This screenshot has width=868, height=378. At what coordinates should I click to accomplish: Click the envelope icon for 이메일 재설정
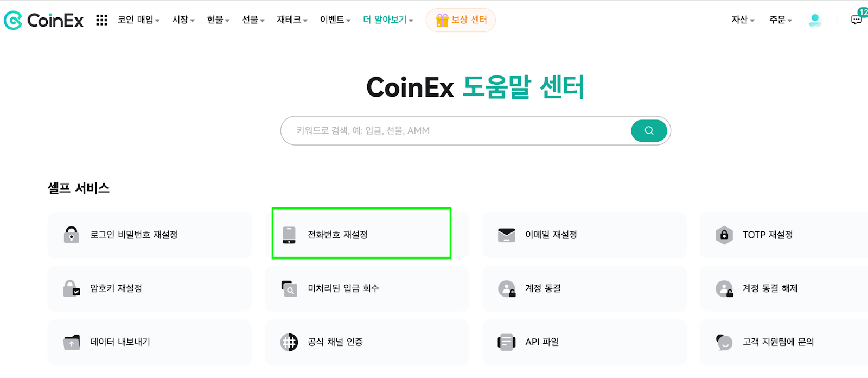[x=506, y=235]
